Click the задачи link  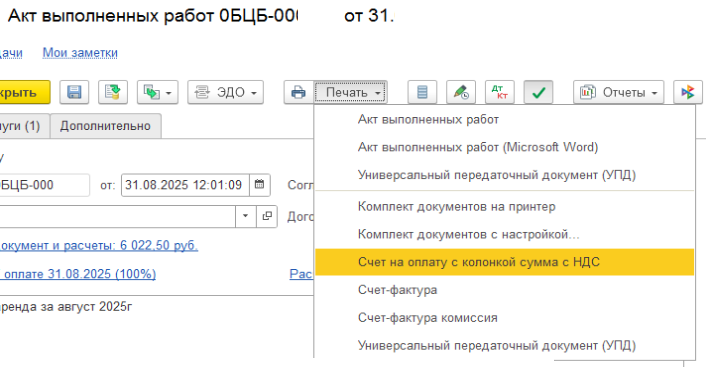(x=11, y=53)
